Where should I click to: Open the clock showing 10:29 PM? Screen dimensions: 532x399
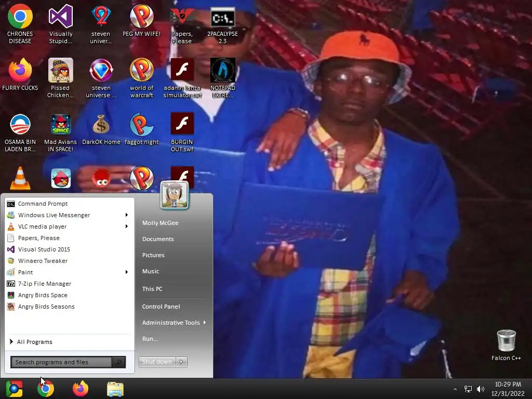tap(508, 384)
